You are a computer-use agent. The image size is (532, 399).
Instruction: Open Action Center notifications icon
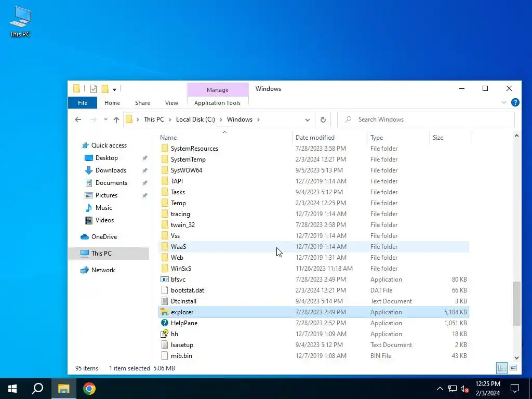(515, 389)
